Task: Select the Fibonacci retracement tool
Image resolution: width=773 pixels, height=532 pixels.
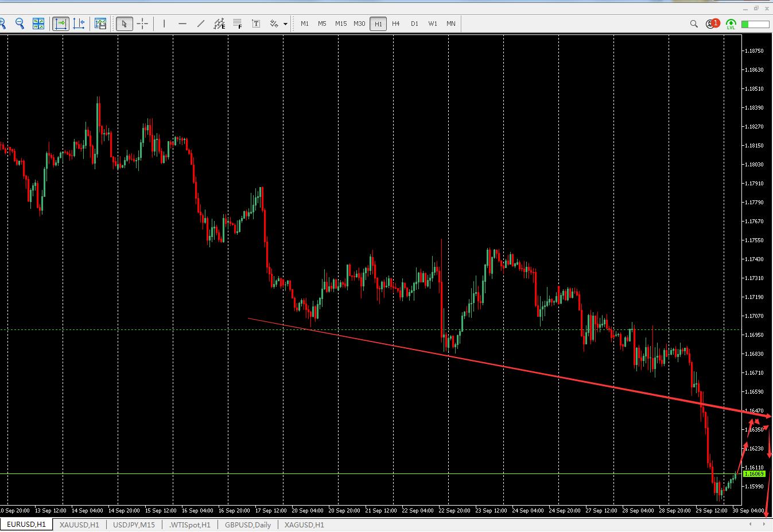Action: click(238, 24)
